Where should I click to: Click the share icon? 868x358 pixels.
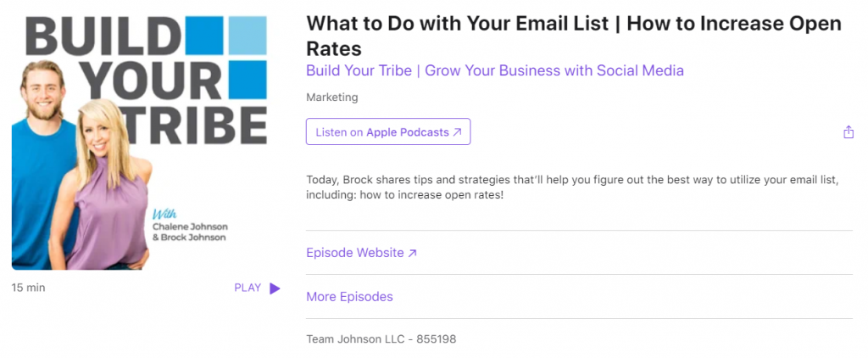[848, 131]
